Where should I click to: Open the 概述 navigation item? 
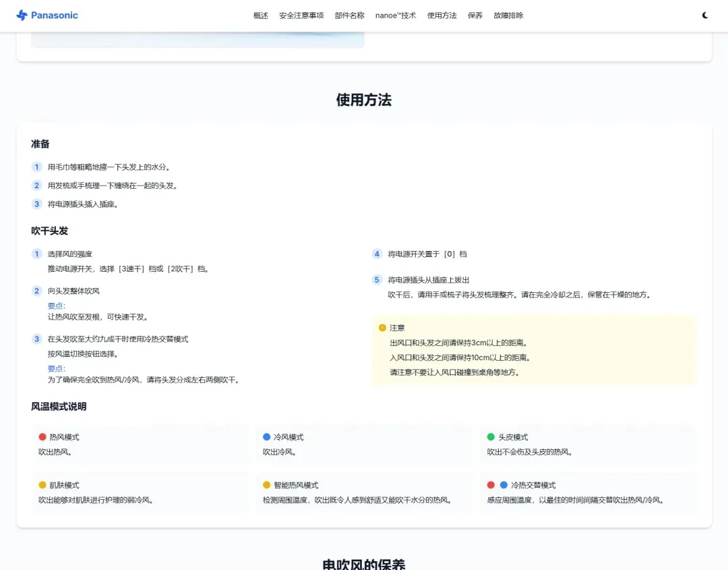click(x=260, y=15)
